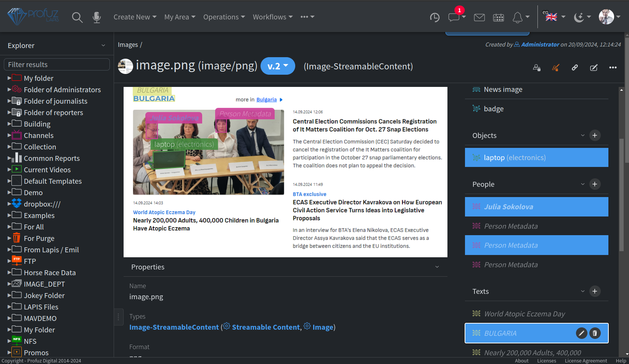
Task: Activate the microphone voice search icon
Action: (x=97, y=17)
